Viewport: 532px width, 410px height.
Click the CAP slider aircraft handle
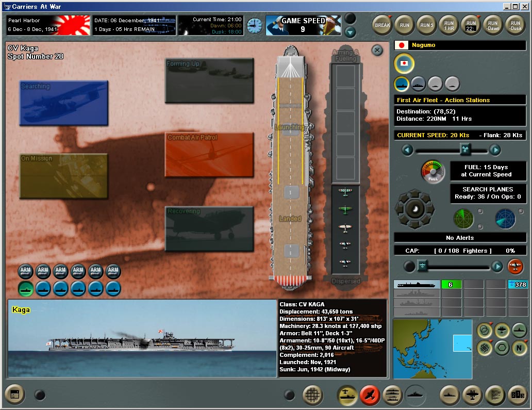click(x=422, y=266)
